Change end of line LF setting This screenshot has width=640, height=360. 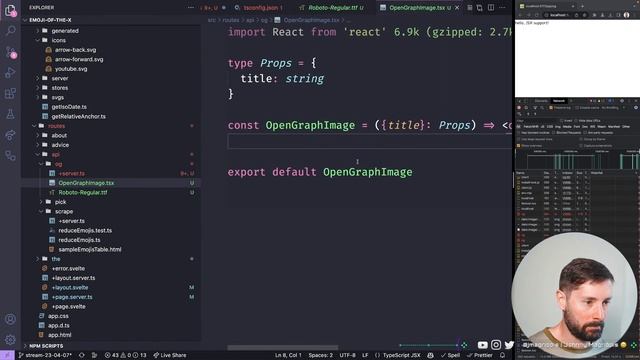pyautogui.click(x=365, y=355)
